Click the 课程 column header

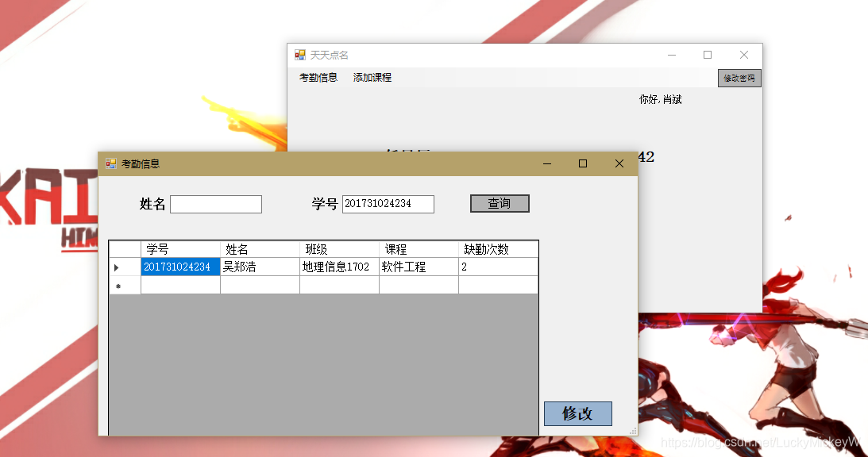coord(419,249)
